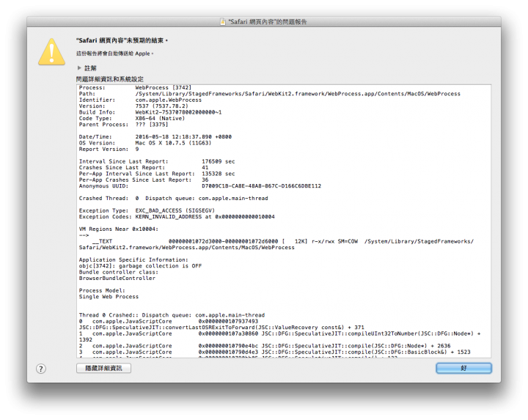
Task: Select stack frame 2 compile(JSC::DFG::Node*) line
Action: click(265, 346)
